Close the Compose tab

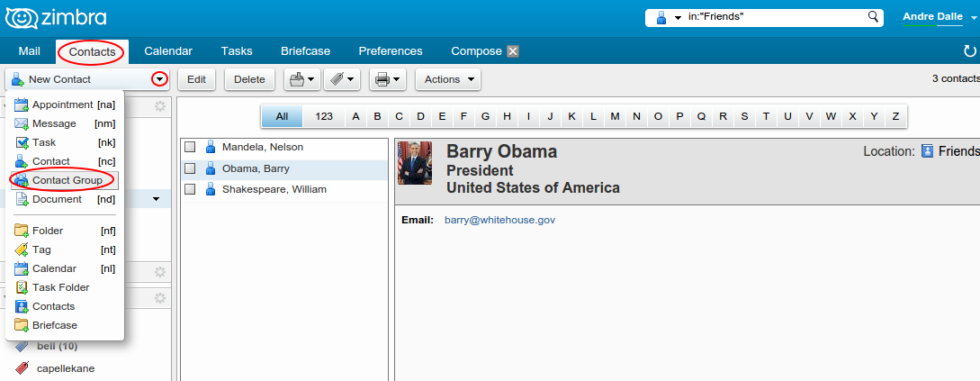513,51
